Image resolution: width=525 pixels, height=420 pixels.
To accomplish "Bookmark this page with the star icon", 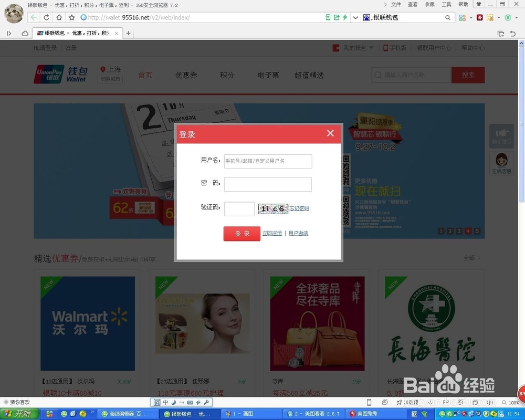I will [x=71, y=17].
